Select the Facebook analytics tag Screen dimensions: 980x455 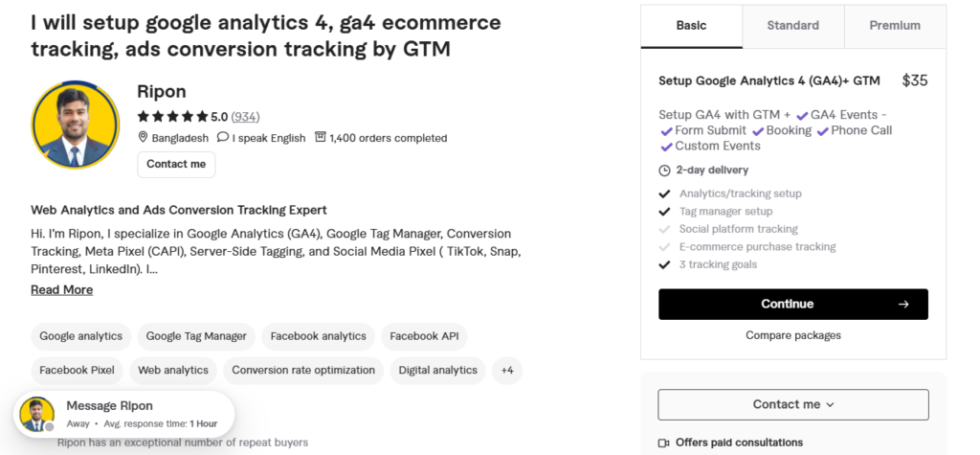[x=318, y=336]
